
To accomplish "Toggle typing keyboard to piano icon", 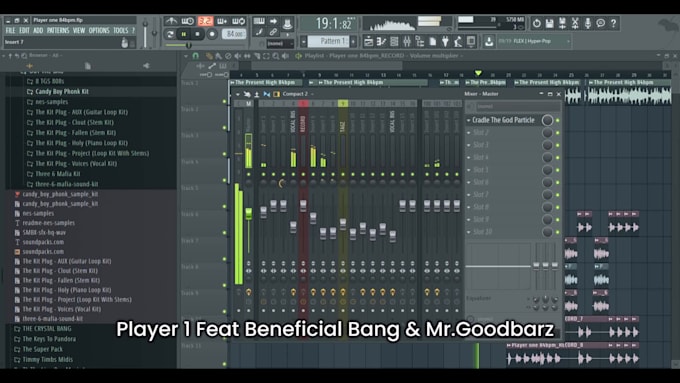I will pyautogui.click(x=259, y=21).
